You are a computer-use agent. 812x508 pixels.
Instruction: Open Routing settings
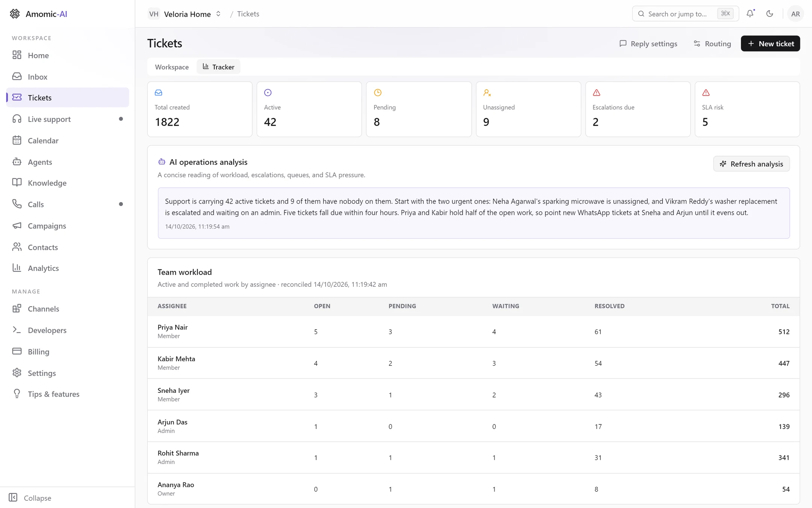click(712, 44)
